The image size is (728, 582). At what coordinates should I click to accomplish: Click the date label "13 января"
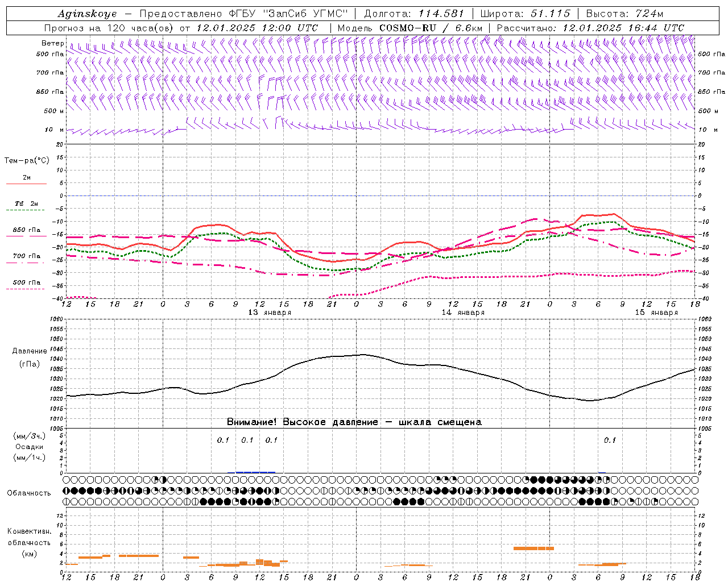[x=270, y=313]
